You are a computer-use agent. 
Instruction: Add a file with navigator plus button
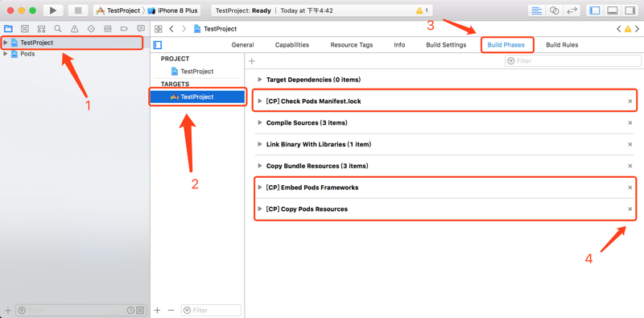[7, 310]
